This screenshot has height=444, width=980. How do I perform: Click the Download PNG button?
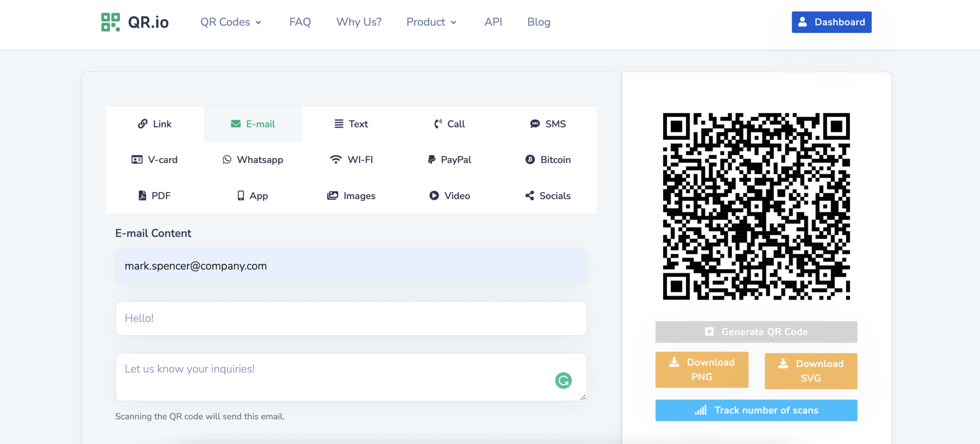[x=702, y=369]
